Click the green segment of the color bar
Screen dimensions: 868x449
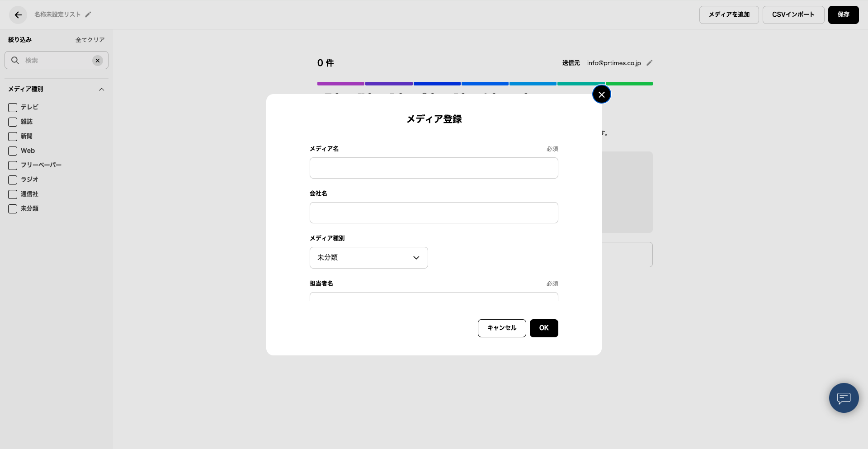click(x=629, y=84)
